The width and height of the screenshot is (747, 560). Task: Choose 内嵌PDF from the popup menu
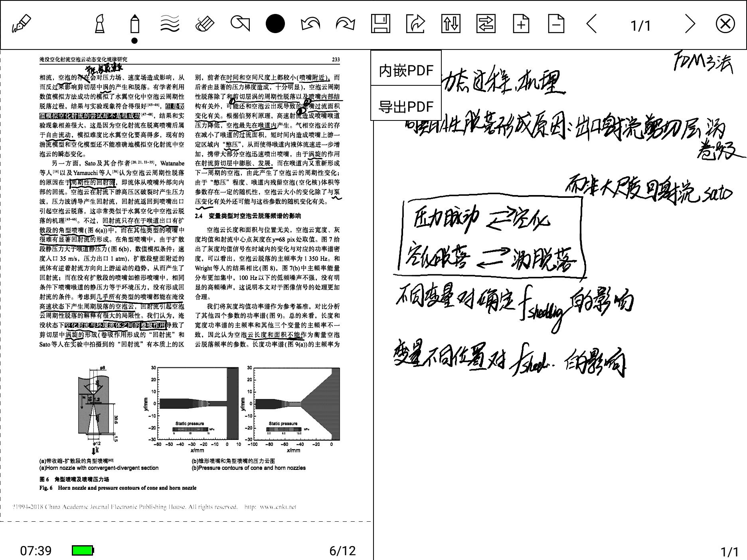(x=405, y=69)
